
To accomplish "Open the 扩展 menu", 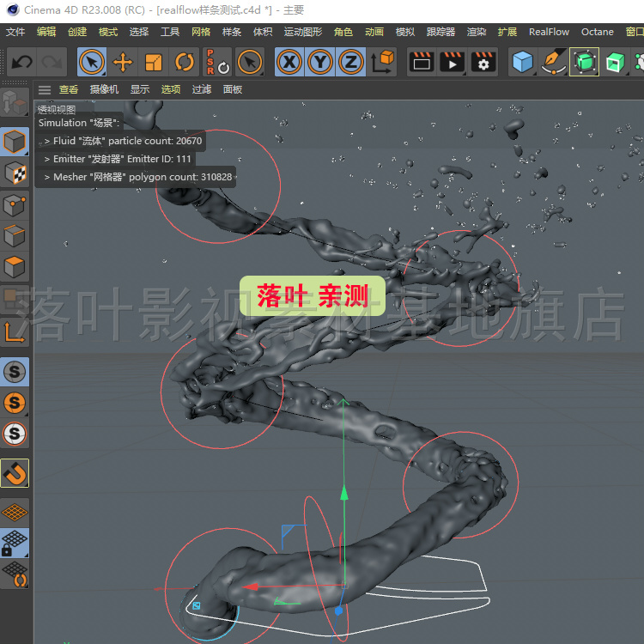I will coord(507,32).
